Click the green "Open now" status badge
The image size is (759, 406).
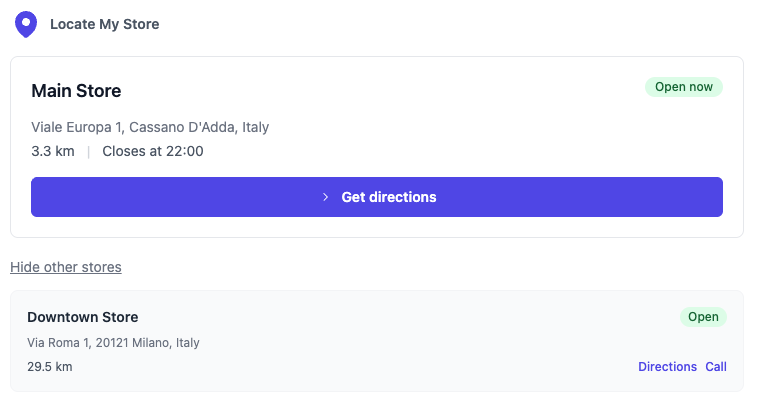click(684, 87)
